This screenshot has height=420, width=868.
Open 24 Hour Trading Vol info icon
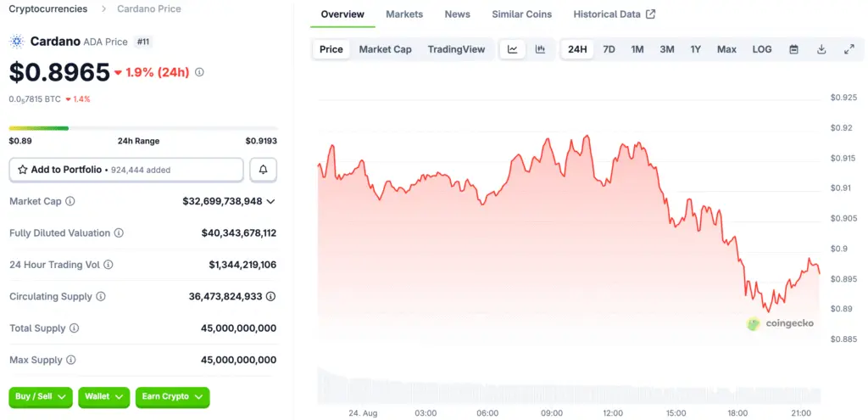(x=108, y=265)
